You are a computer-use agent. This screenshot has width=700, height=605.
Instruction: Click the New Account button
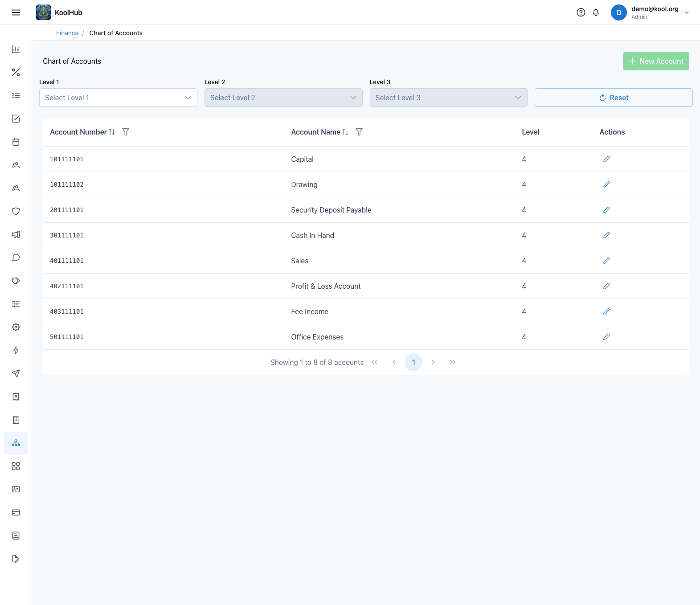tap(656, 61)
